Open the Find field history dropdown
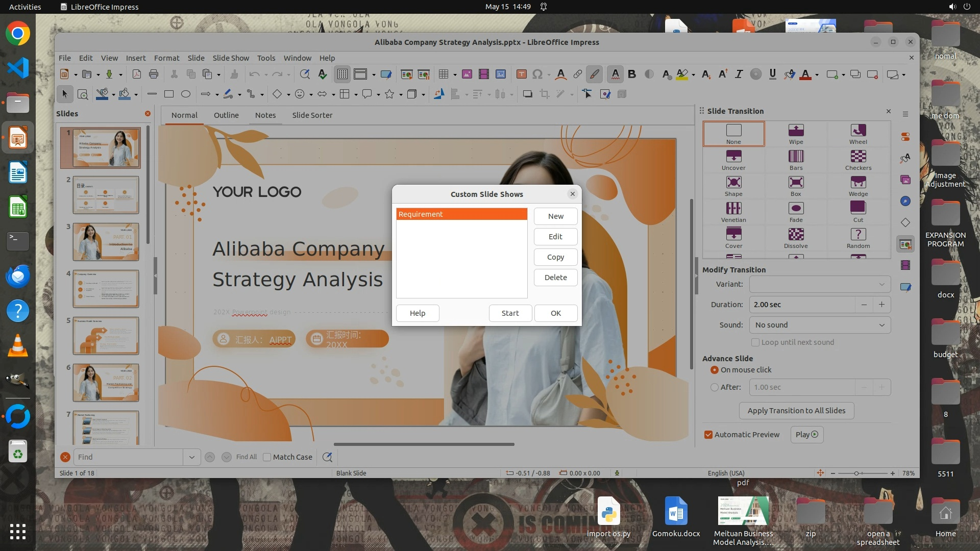 [191, 457]
